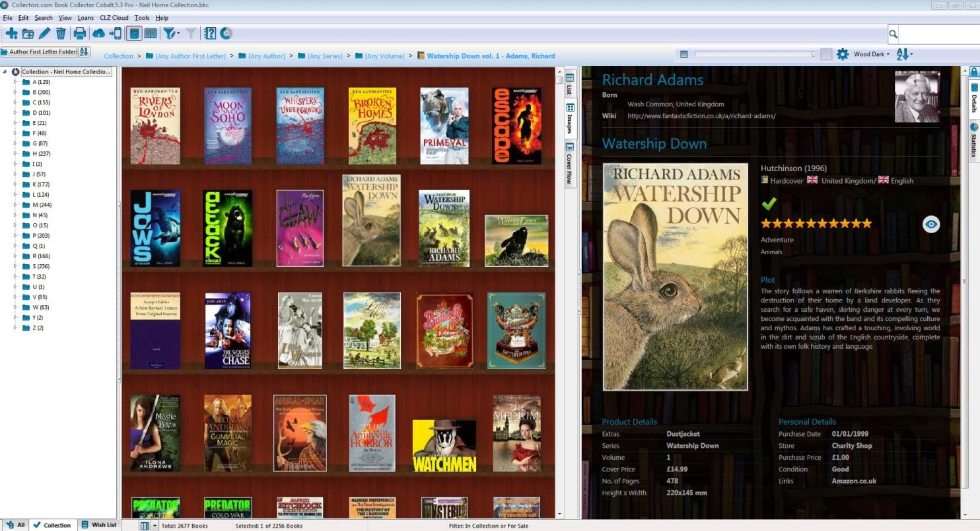Switch to the Cover Flow tab
Viewport: 980px width, 531px height.
570,162
